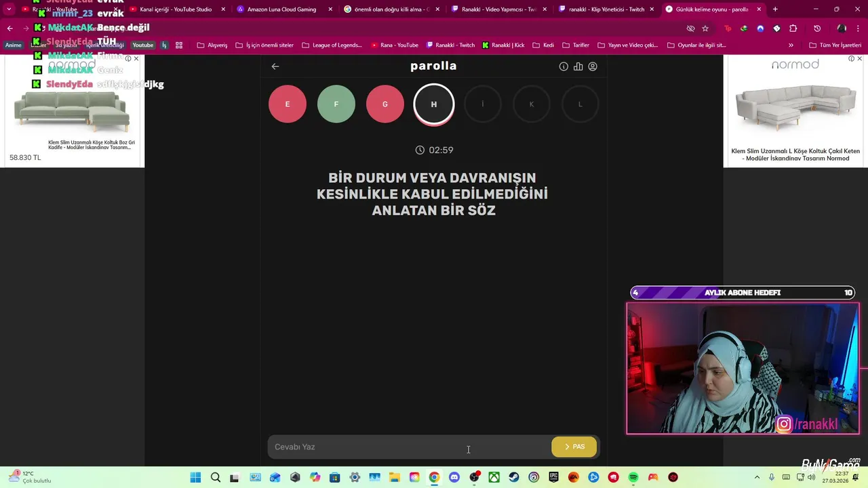Viewport: 868px width, 488px height.
Task: Select the highlighted letter H circle
Action: [x=434, y=104]
